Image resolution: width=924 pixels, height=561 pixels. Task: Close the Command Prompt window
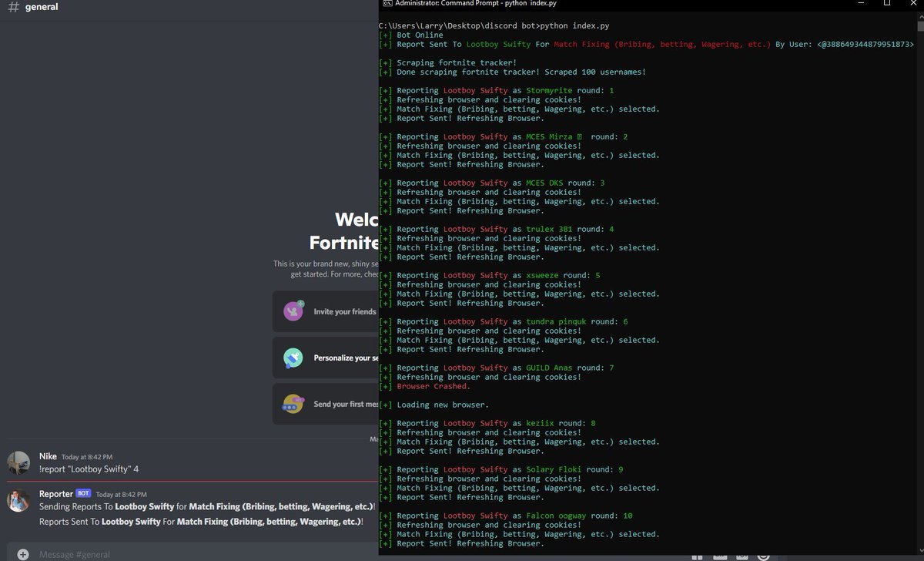(x=912, y=4)
